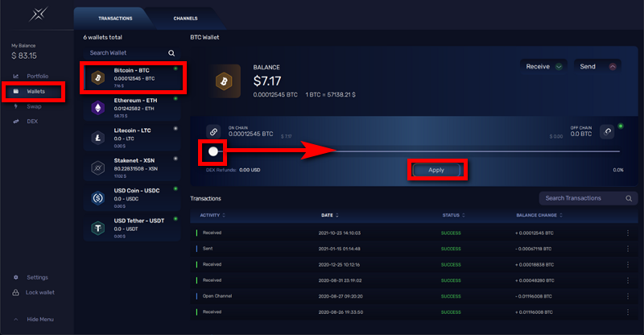644x335 pixels.
Task: Focus the Search Wallet field
Action: (x=131, y=53)
